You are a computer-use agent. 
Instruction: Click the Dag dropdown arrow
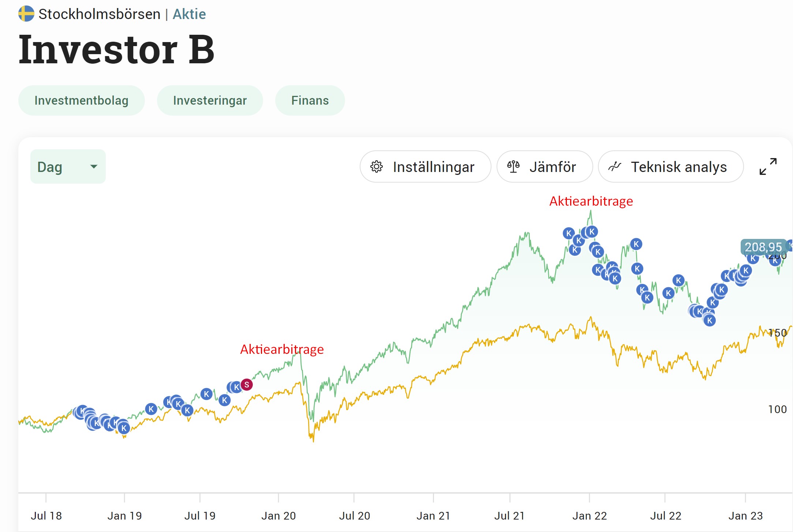click(94, 167)
